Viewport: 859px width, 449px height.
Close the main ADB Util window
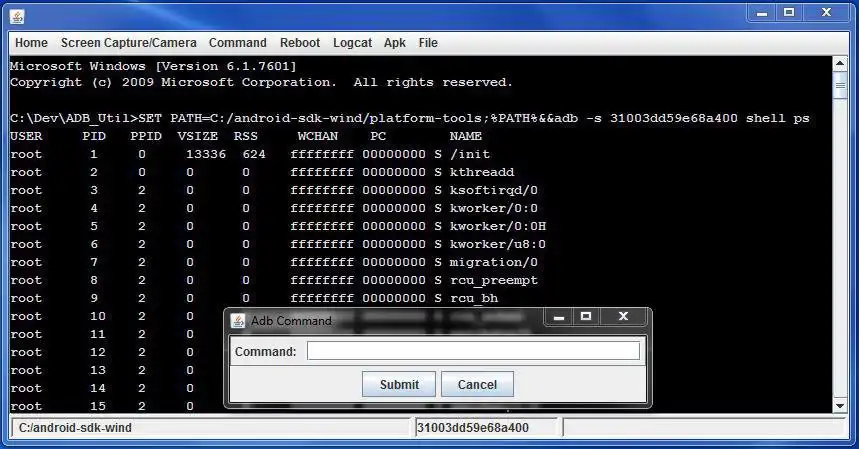[x=826, y=13]
